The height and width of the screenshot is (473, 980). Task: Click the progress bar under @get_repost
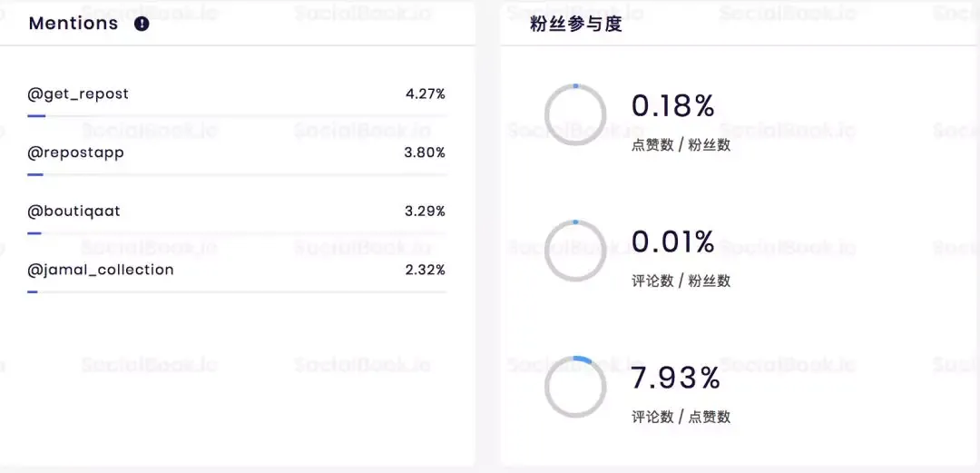[236, 115]
